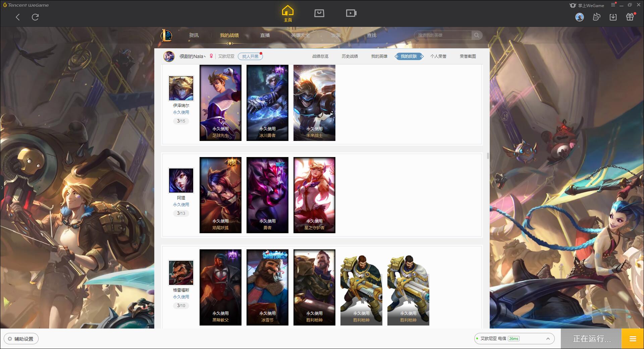The image size is (644, 349).
Task: Click the skin list vertical scrollbar
Action: point(488,156)
